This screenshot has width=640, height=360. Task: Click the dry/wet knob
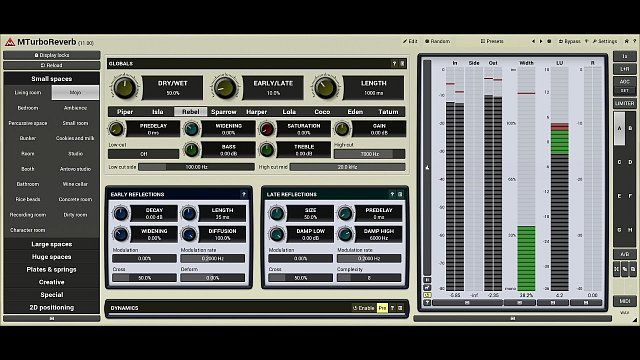124,87
